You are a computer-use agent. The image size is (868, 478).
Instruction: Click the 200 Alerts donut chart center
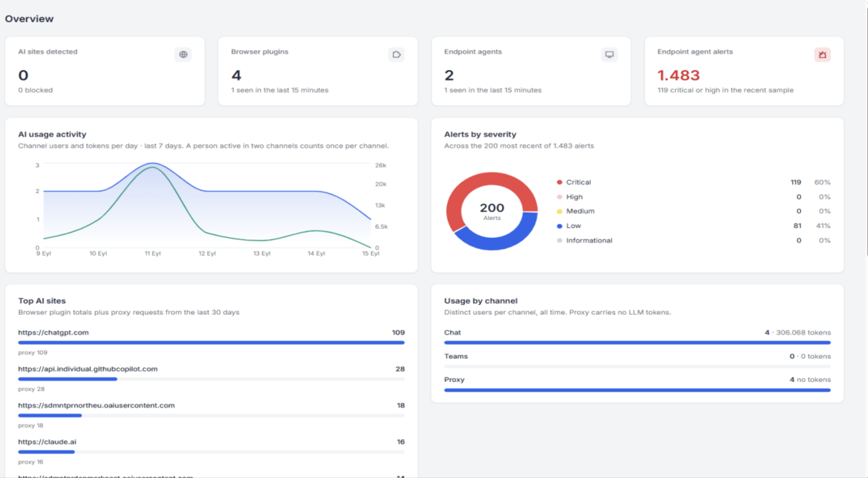[x=492, y=211]
